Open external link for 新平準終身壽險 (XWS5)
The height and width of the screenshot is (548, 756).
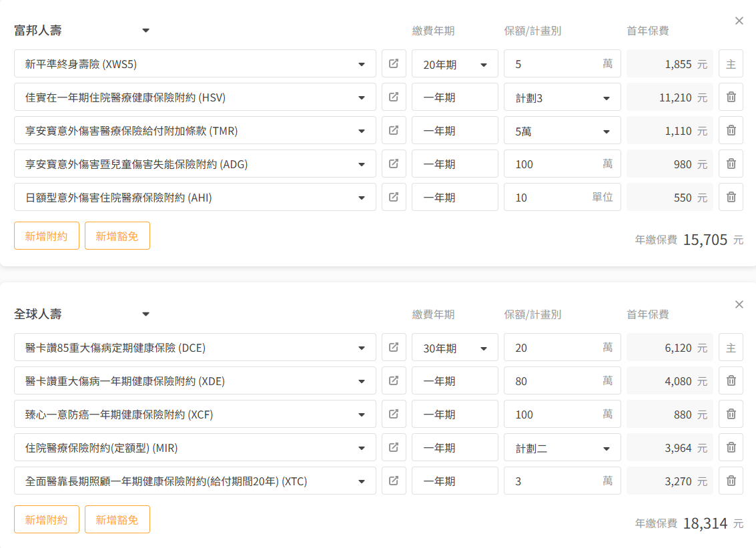click(394, 64)
